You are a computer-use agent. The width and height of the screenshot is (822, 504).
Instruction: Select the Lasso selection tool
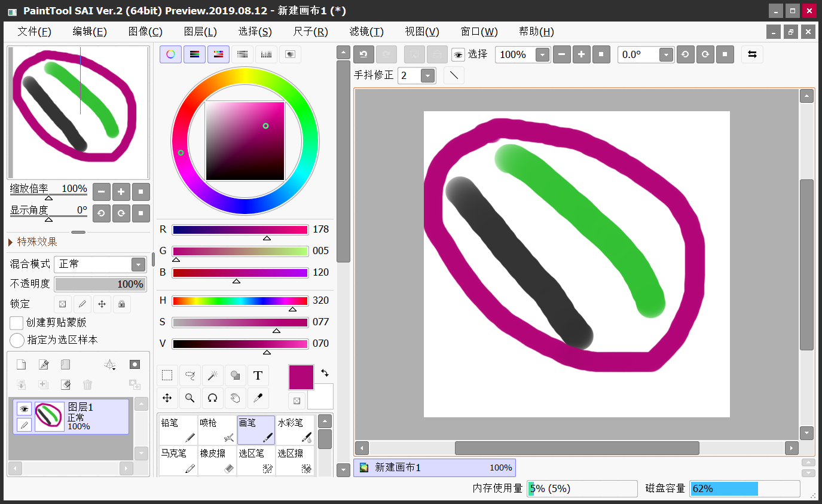pyautogui.click(x=190, y=375)
